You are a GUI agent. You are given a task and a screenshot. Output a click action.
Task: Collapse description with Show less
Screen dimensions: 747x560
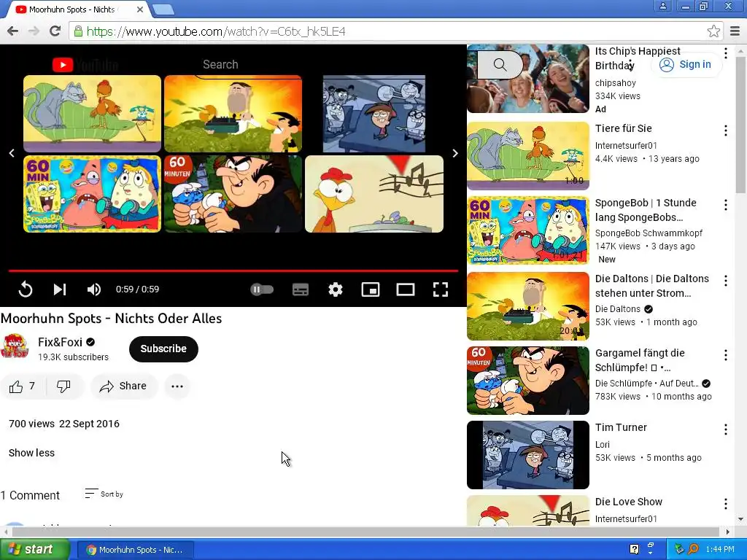31,453
